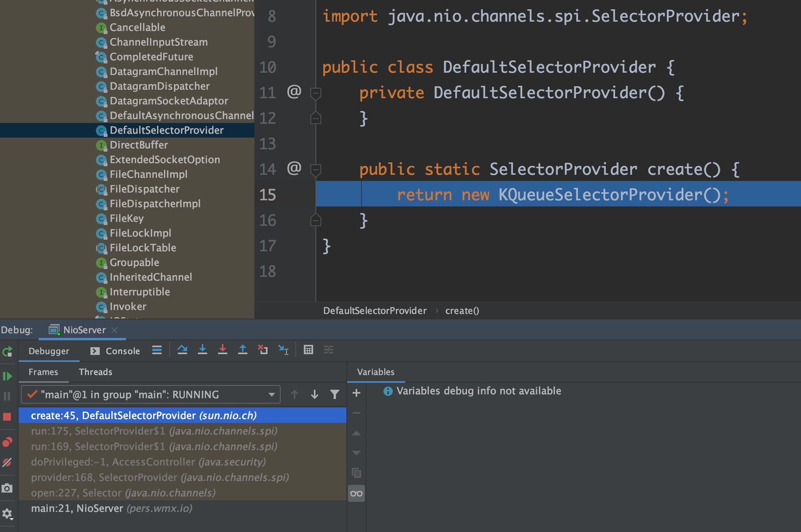Select the main:21, NioServer stack frame
The width and height of the screenshot is (801, 532).
point(111,508)
